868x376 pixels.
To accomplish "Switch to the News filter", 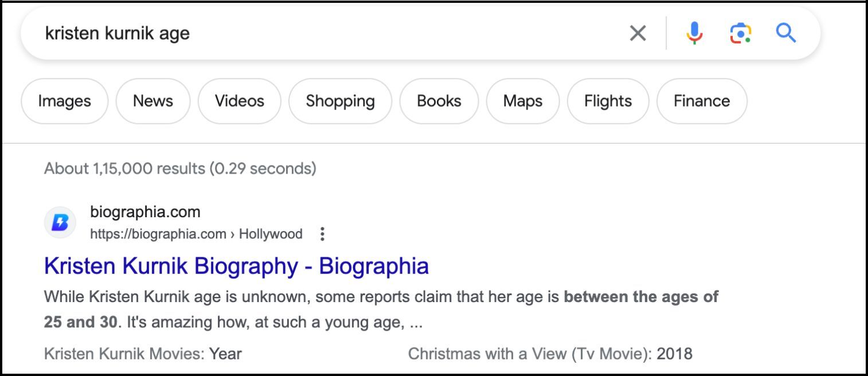I will tap(153, 101).
